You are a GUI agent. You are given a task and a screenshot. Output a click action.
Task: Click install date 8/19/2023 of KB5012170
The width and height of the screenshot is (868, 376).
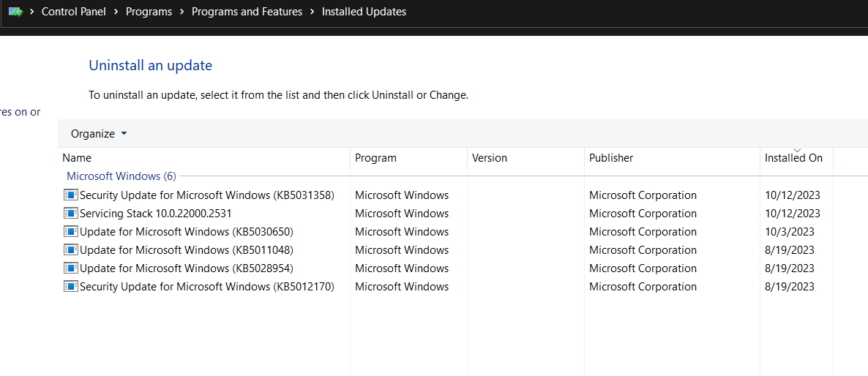click(x=790, y=287)
